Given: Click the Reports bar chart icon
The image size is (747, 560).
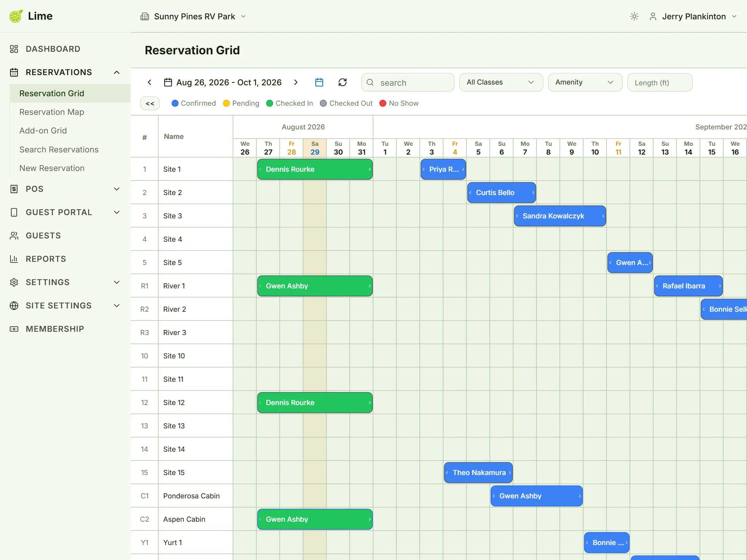Looking at the screenshot, I should [x=14, y=259].
